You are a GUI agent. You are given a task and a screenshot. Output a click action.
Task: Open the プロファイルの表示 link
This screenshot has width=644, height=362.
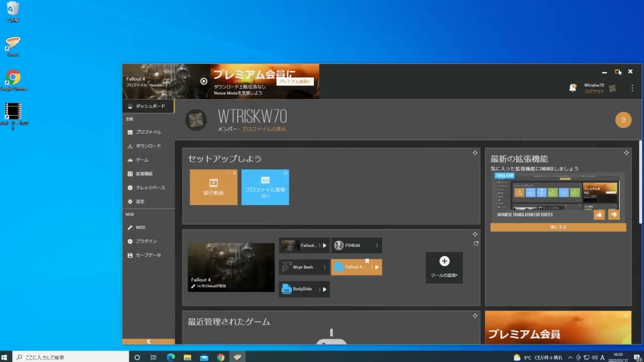264,129
